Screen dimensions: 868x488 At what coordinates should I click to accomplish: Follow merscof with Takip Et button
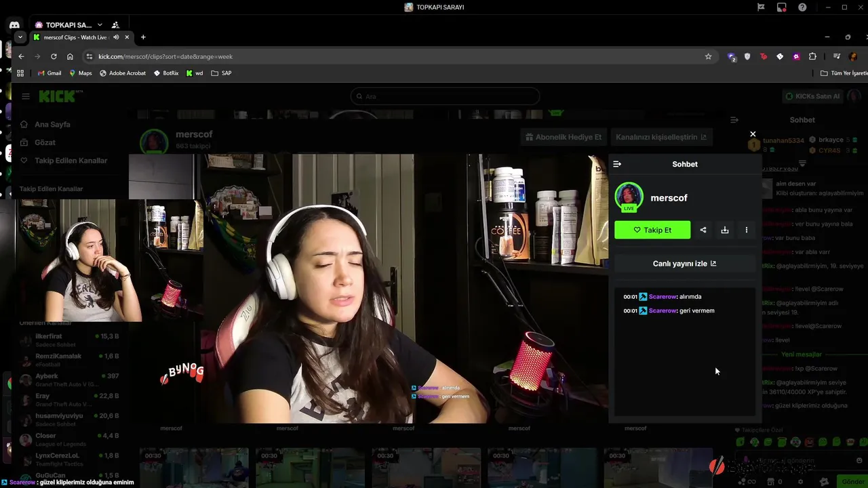652,230
